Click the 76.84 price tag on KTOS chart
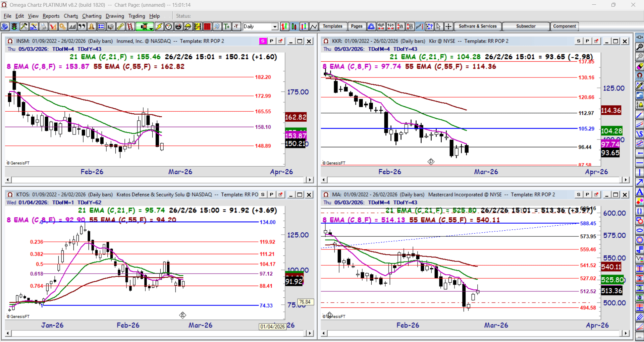644x342 pixels. click(x=305, y=302)
